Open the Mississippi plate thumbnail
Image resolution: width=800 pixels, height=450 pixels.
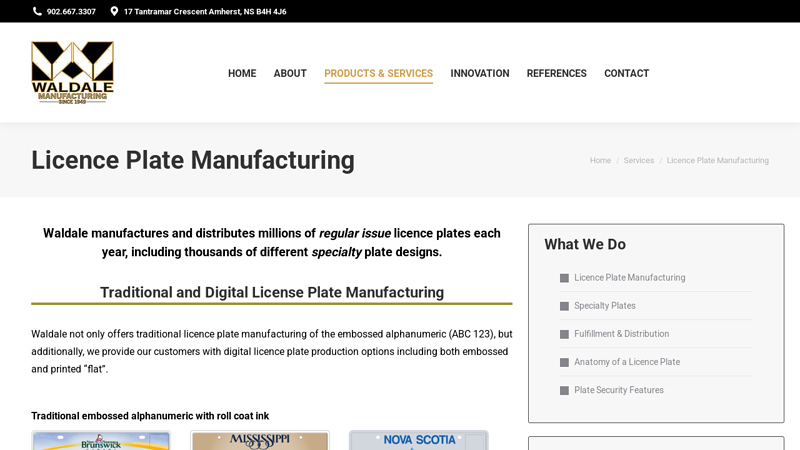(x=260, y=440)
